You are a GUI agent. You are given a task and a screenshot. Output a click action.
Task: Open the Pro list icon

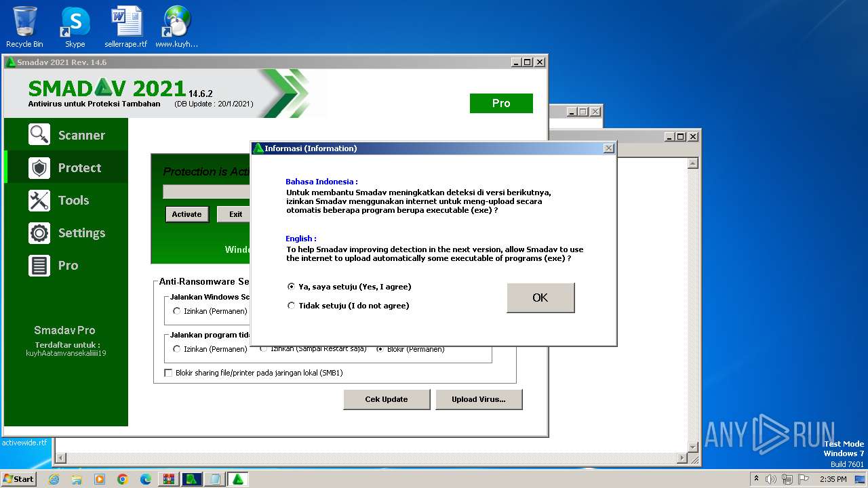[x=39, y=265]
